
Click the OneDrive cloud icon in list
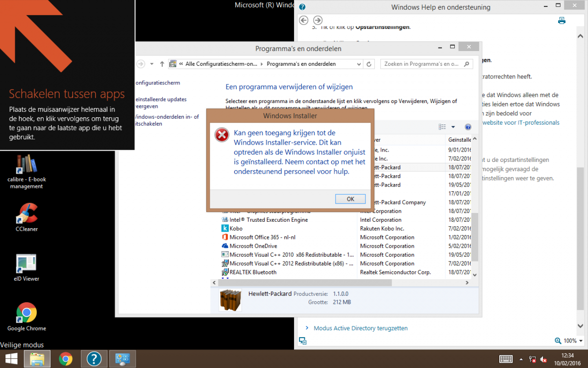[x=225, y=246]
